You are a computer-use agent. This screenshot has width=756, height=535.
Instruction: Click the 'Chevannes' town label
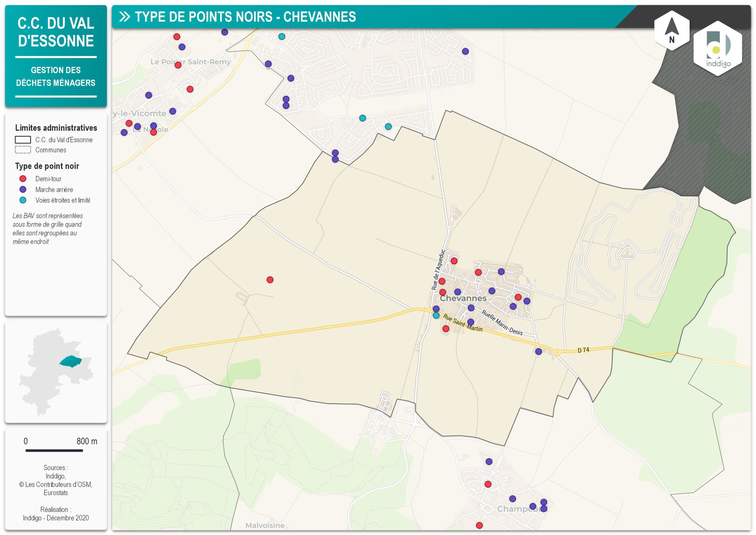pos(463,298)
